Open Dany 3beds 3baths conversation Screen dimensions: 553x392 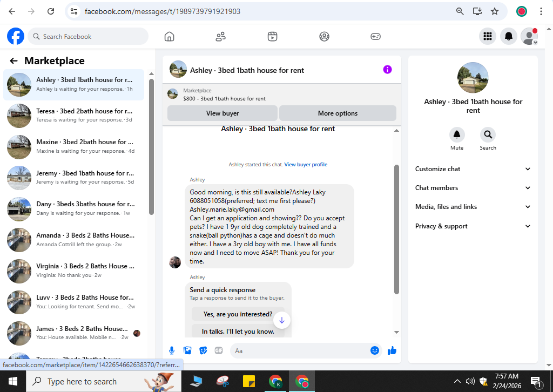[x=73, y=209]
